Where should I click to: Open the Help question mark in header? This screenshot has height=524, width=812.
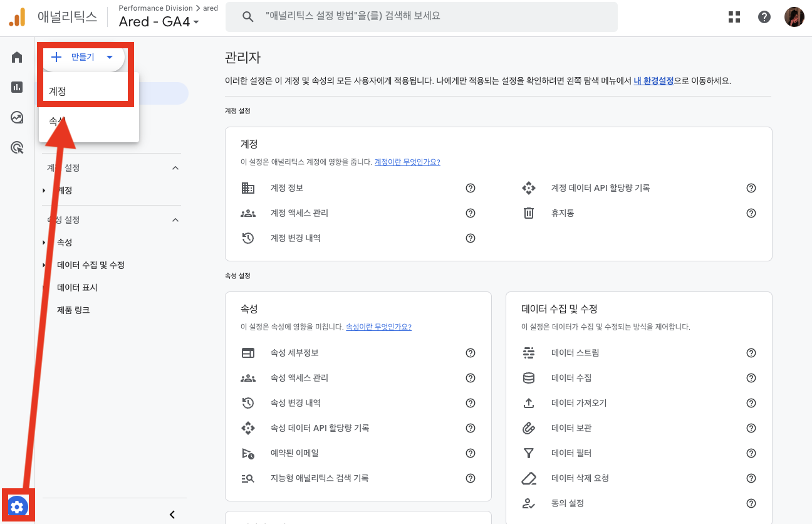pyautogui.click(x=764, y=17)
